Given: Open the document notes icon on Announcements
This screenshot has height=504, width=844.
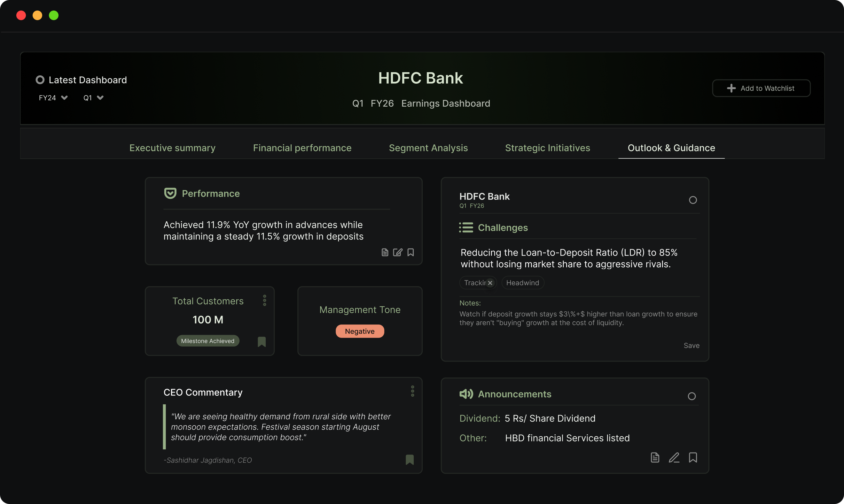Looking at the screenshot, I should pyautogui.click(x=655, y=458).
